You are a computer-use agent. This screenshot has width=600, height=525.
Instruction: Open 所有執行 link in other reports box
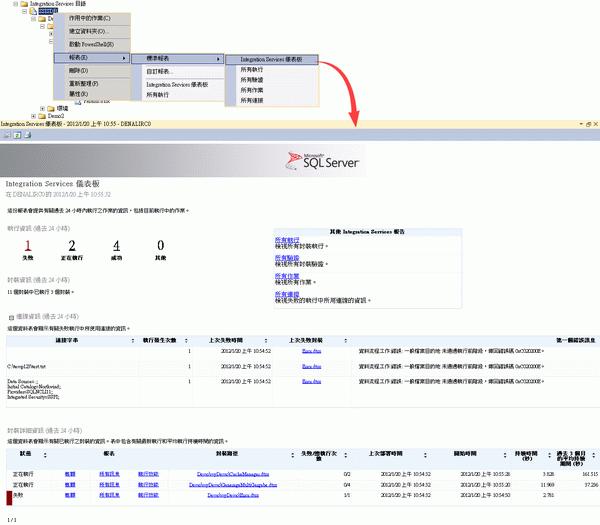[287, 240]
